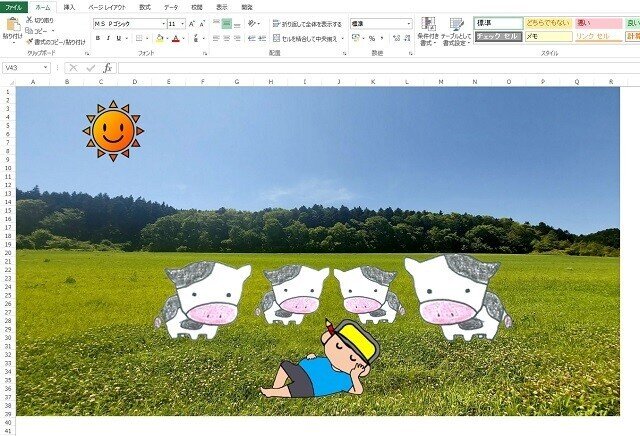The image size is (640, 436).
Task: Apply the チェック セル gray cell style
Action: (498, 36)
